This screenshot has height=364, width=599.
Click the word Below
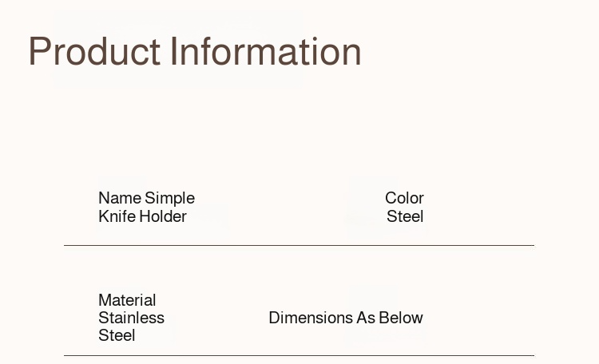point(401,318)
